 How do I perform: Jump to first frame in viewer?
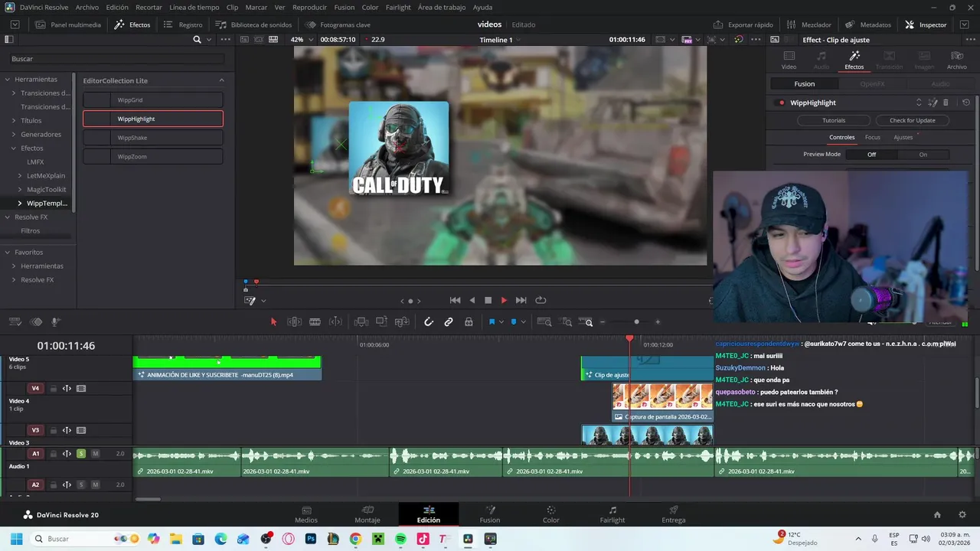[x=455, y=301]
